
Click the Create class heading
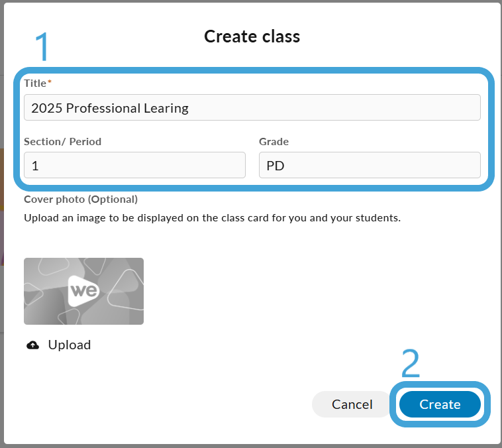[252, 36]
